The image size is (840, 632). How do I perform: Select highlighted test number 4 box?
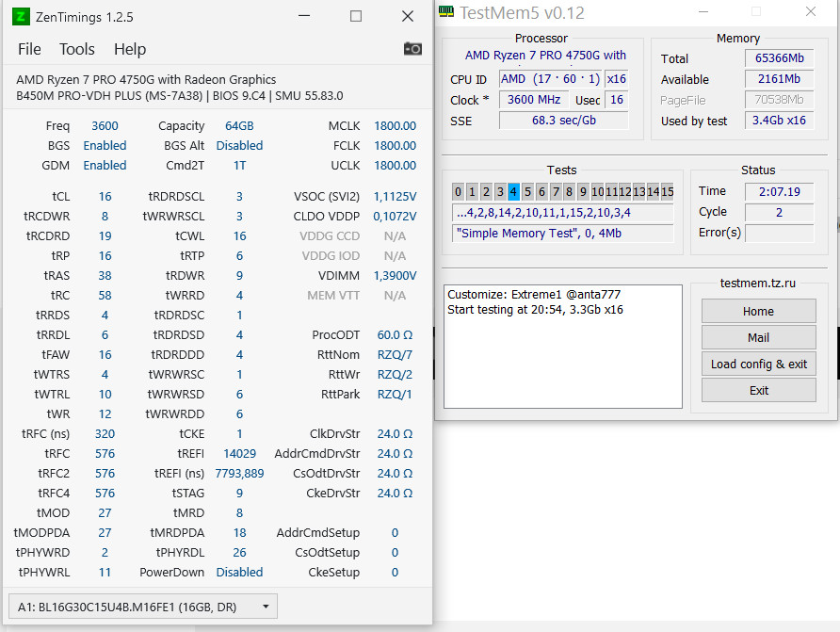pos(513,192)
